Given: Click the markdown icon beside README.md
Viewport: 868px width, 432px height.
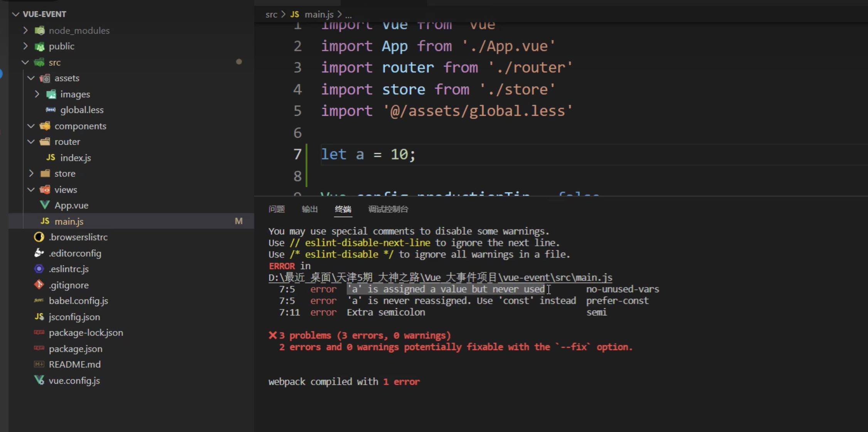Looking at the screenshot, I should (39, 364).
